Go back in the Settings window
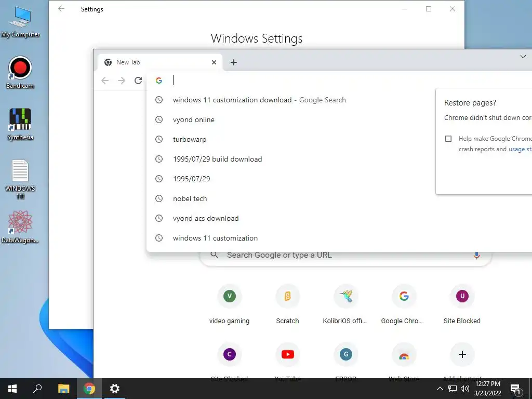The height and width of the screenshot is (399, 532). (x=61, y=9)
